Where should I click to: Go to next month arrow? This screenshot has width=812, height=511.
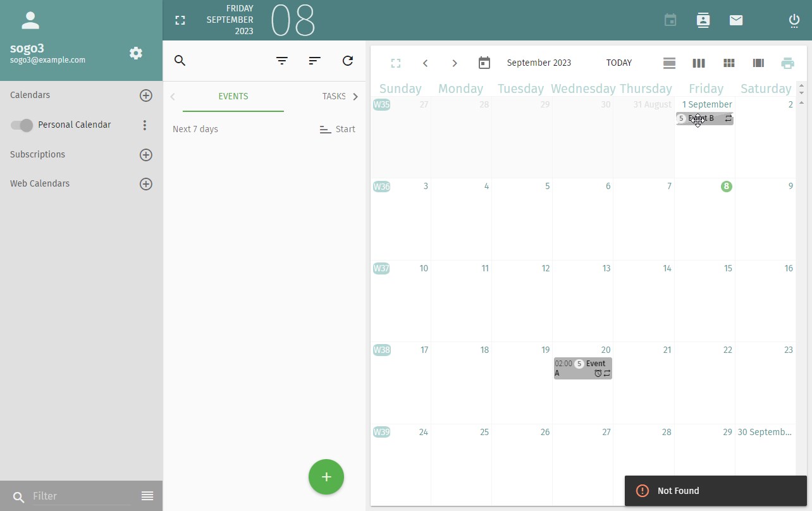point(455,63)
